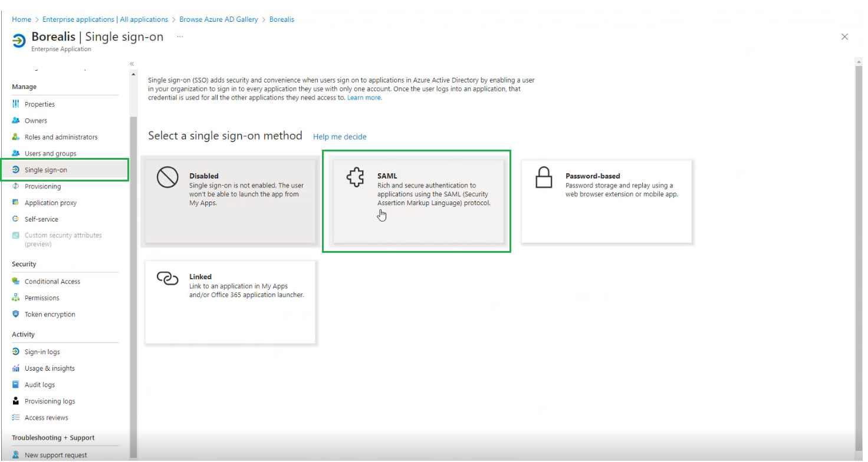Viewport: 868px width, 462px height.
Task: Click the sidebar vertical scrollbar
Action: (133, 288)
